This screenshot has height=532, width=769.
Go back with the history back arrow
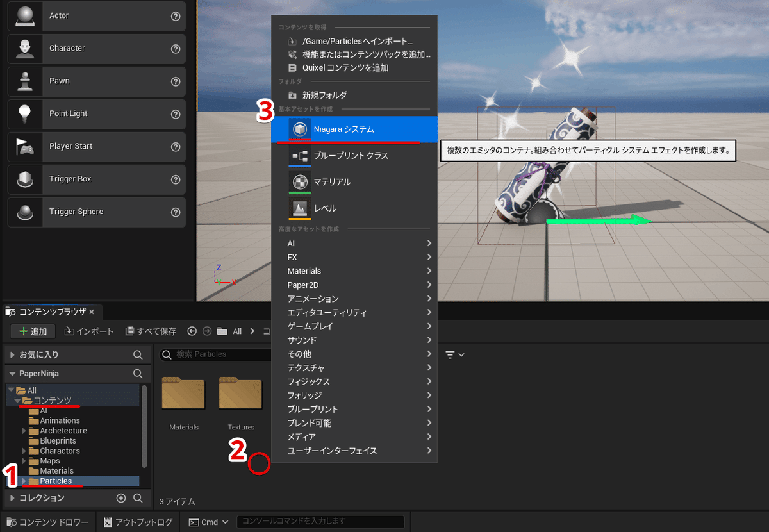coord(192,331)
